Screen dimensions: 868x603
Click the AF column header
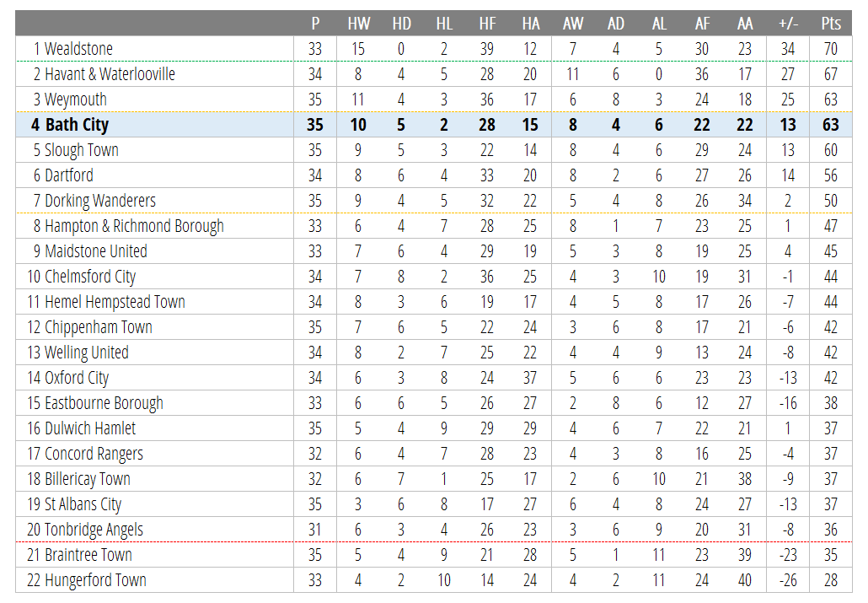click(x=702, y=24)
